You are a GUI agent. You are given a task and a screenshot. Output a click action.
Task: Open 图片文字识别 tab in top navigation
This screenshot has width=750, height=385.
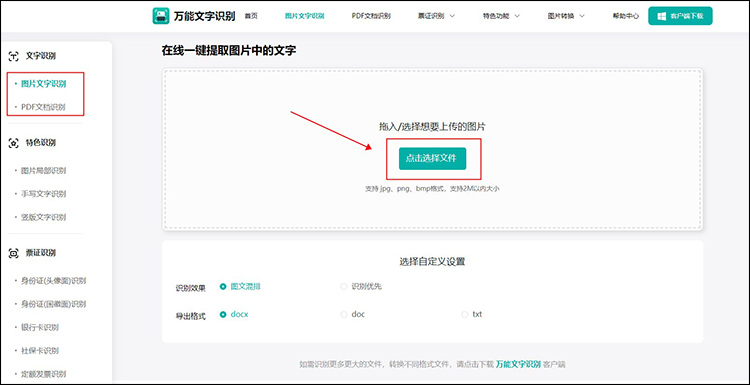[x=305, y=16]
